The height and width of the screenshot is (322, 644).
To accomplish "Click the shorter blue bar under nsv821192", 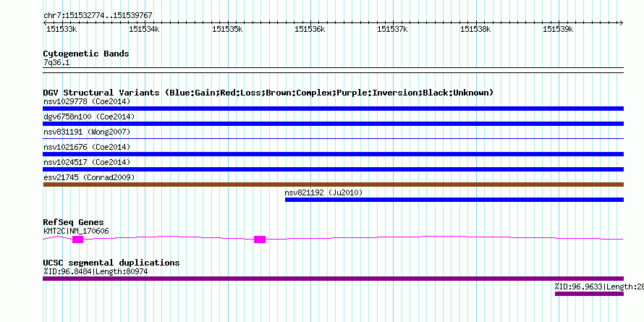I will click(x=454, y=200).
